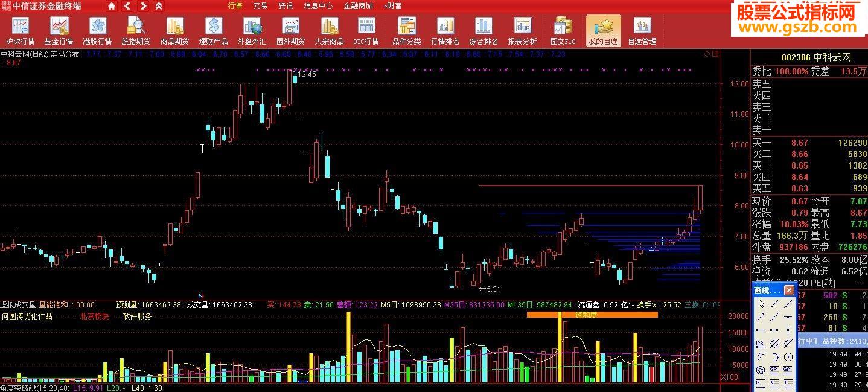This screenshot has height=392, width=868.
Task: Select T text annotation tool in 画线 palette
Action: pos(788,383)
